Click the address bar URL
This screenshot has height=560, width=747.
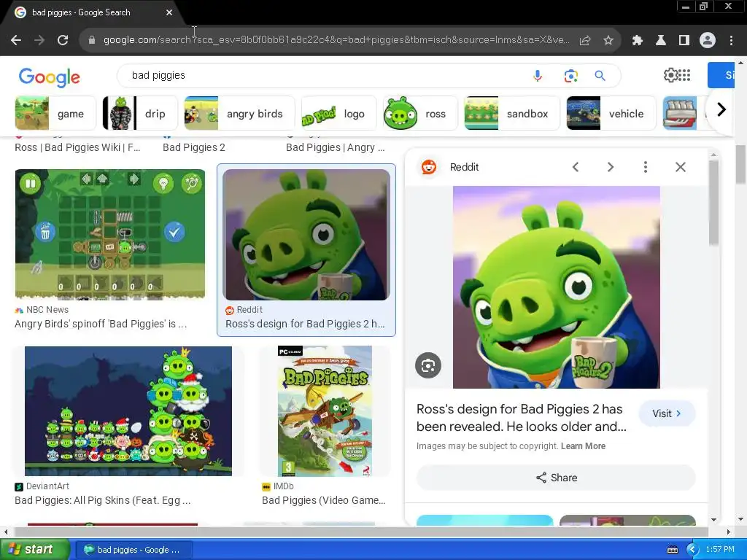coord(336,40)
